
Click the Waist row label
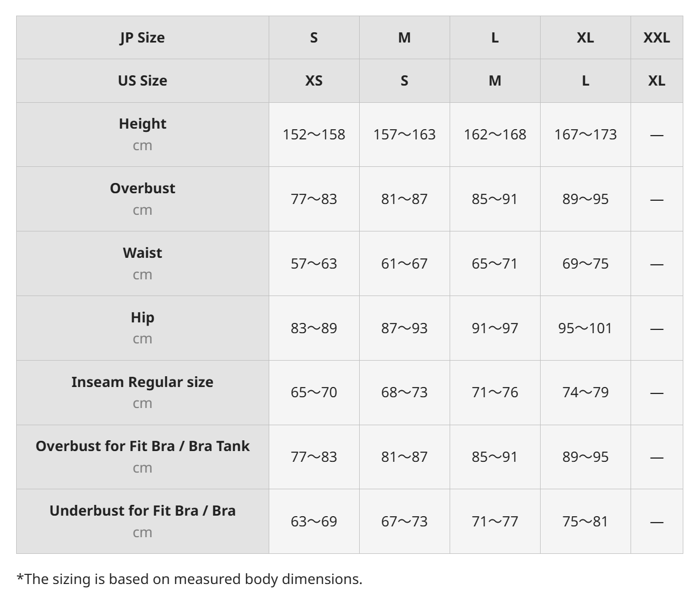pyautogui.click(x=142, y=253)
